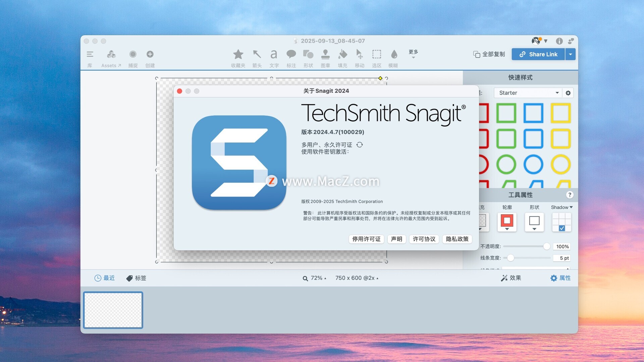The height and width of the screenshot is (362, 644).
Task: Toggle the Effects panel button
Action: (511, 278)
